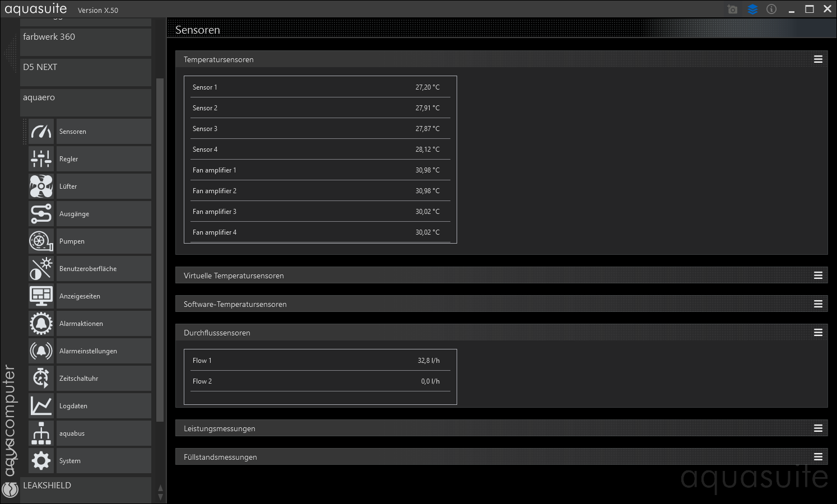The height and width of the screenshot is (504, 837).
Task: Click the blue layers icon in title bar
Action: click(752, 9)
